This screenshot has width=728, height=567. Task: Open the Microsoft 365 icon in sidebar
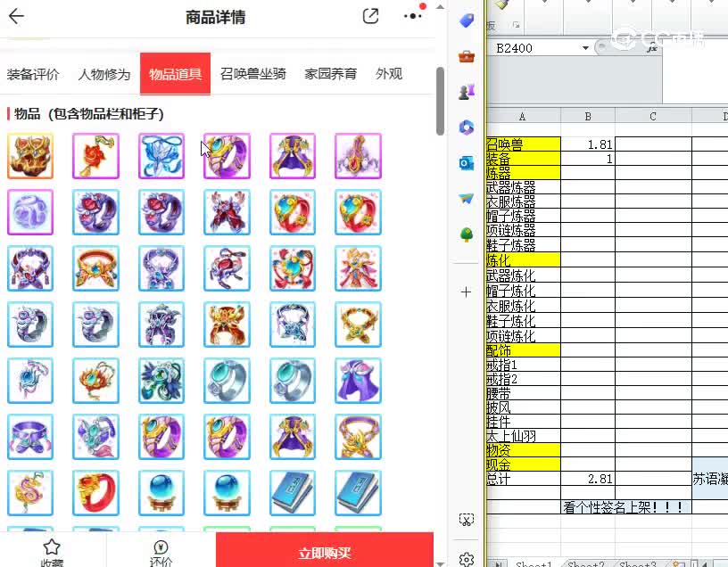(x=466, y=127)
